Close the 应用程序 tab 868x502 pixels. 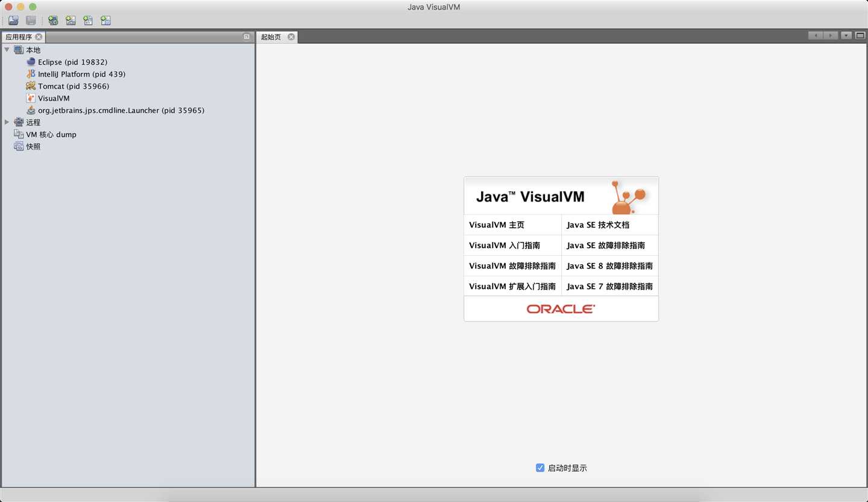point(39,37)
